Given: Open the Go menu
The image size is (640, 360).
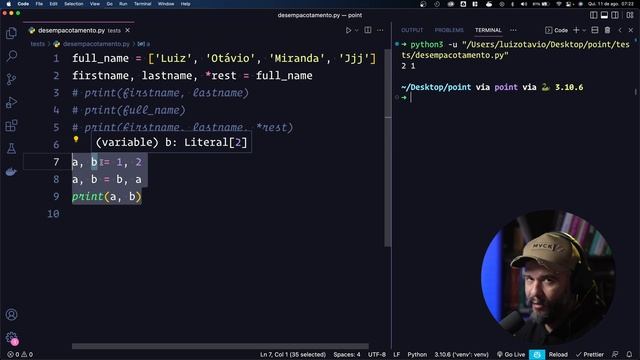Looking at the screenshot, I should pos(109,4).
